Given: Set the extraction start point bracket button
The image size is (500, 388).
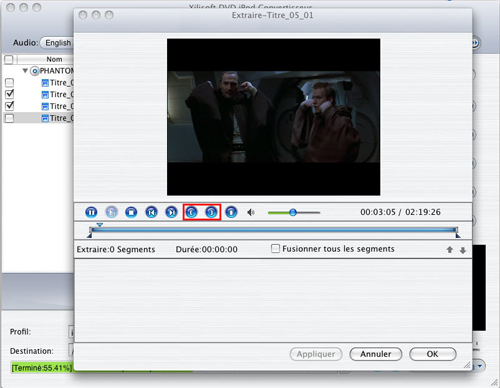Looking at the screenshot, I should coord(191,212).
